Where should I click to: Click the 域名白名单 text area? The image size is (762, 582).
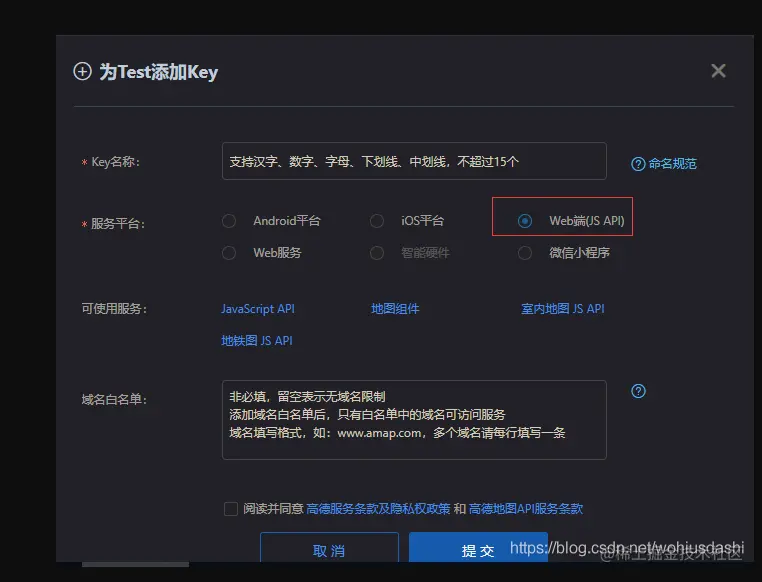tap(414, 420)
